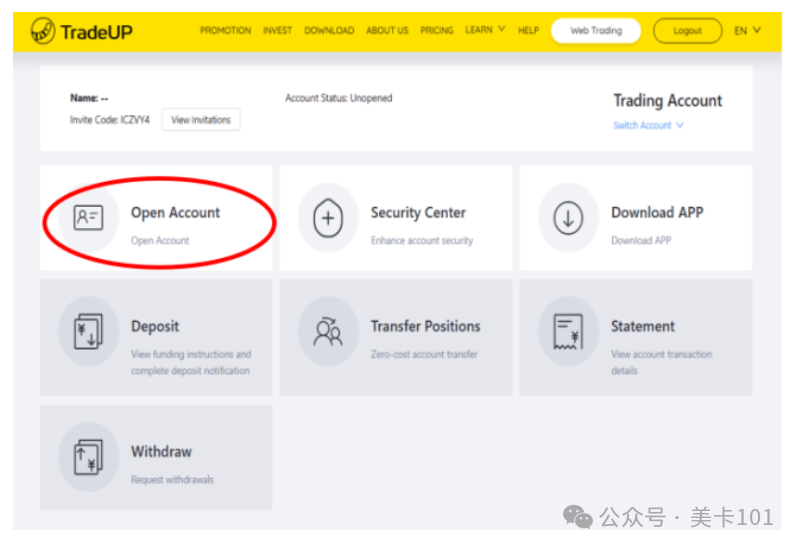The width and height of the screenshot is (799, 549).
Task: Expand the Switch Account dropdown
Action: [648, 125]
